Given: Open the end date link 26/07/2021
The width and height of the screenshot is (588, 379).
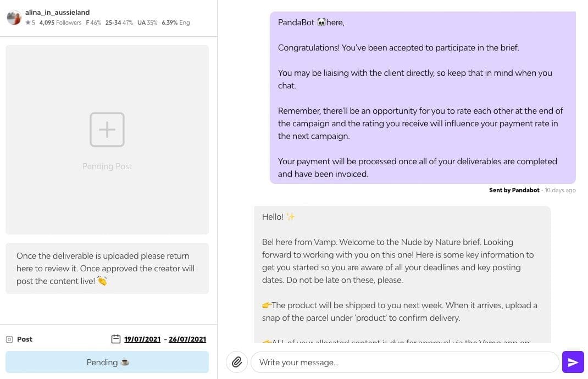Looking at the screenshot, I should pyautogui.click(x=187, y=339).
